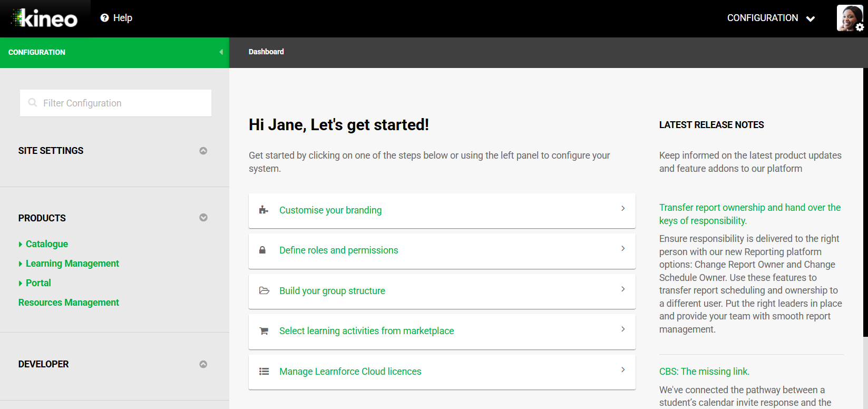The height and width of the screenshot is (409, 868).
Task: Expand the Catalogue tree item
Action: (21, 244)
